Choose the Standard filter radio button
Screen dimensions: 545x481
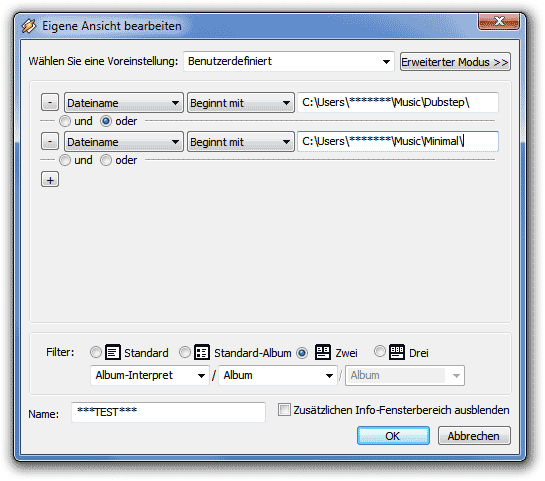[x=96, y=352]
